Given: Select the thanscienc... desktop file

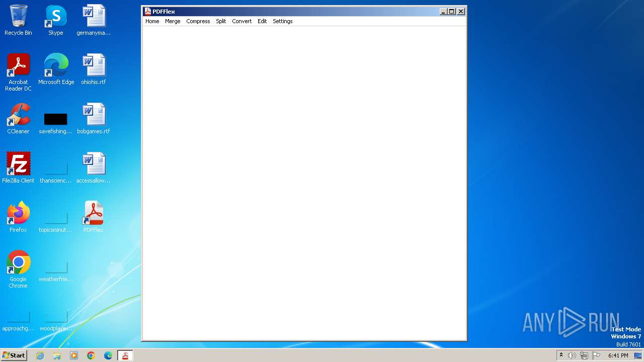Looking at the screenshot, I should pos(56,171).
